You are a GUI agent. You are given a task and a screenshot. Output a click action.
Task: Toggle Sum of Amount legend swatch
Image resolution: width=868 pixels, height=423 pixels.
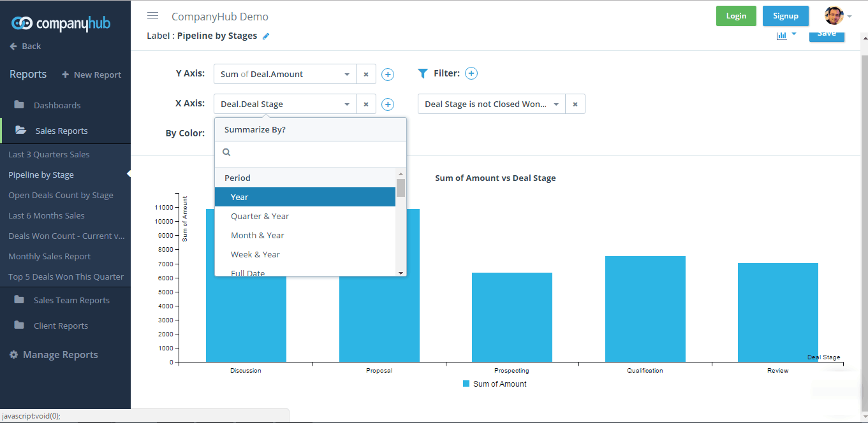click(x=466, y=384)
